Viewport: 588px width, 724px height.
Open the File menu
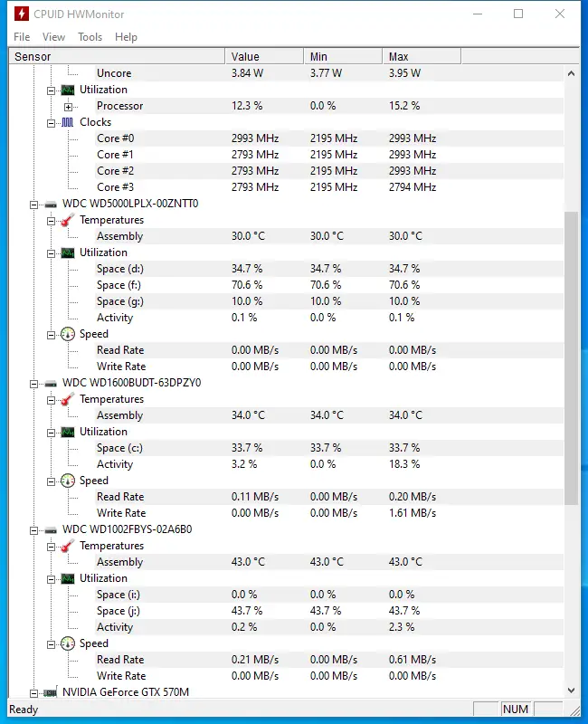point(22,37)
